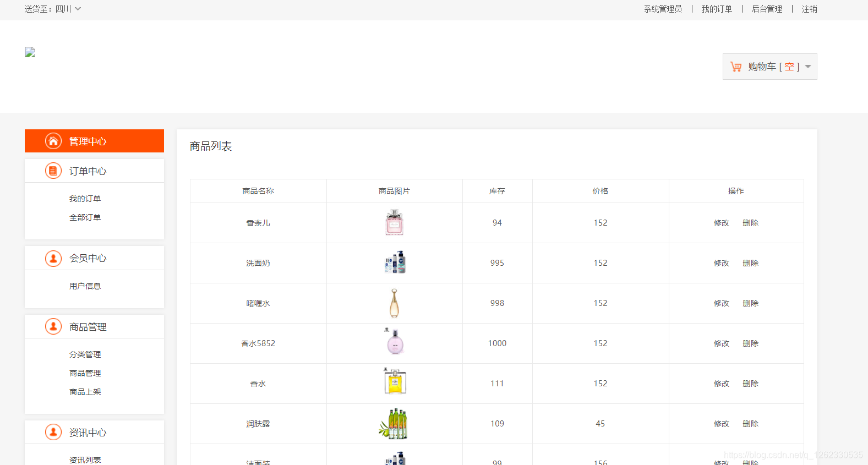Click 修改 for 啫喱水
The height and width of the screenshot is (465, 868).
721,303
